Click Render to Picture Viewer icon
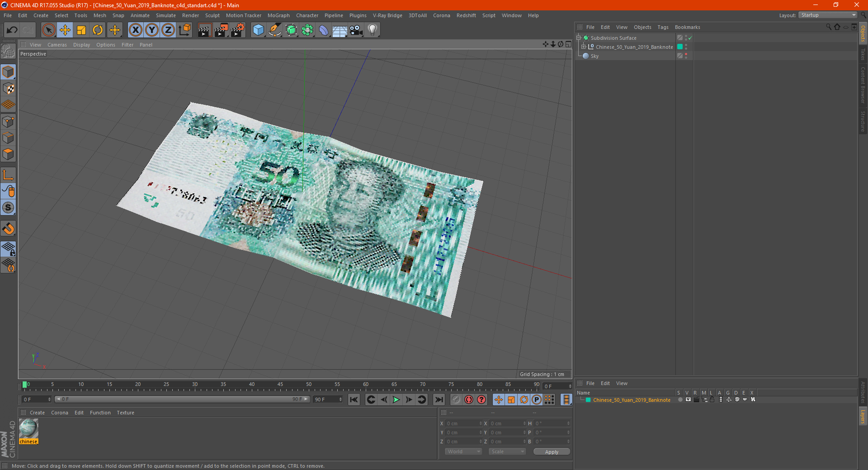The image size is (868, 470). pyautogui.click(x=221, y=30)
